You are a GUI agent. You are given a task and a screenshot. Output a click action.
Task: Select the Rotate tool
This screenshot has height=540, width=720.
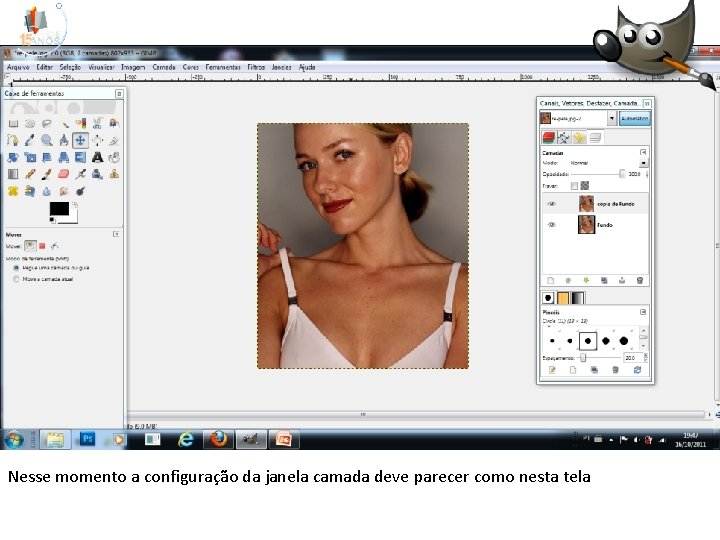(x=13, y=158)
